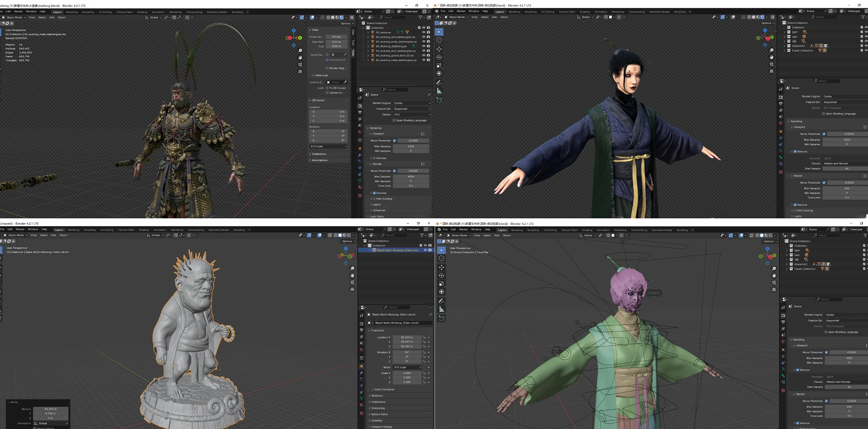Enable Lock To 3D Cursor checkbox
This screenshot has width=868, height=429.
(x=327, y=88)
